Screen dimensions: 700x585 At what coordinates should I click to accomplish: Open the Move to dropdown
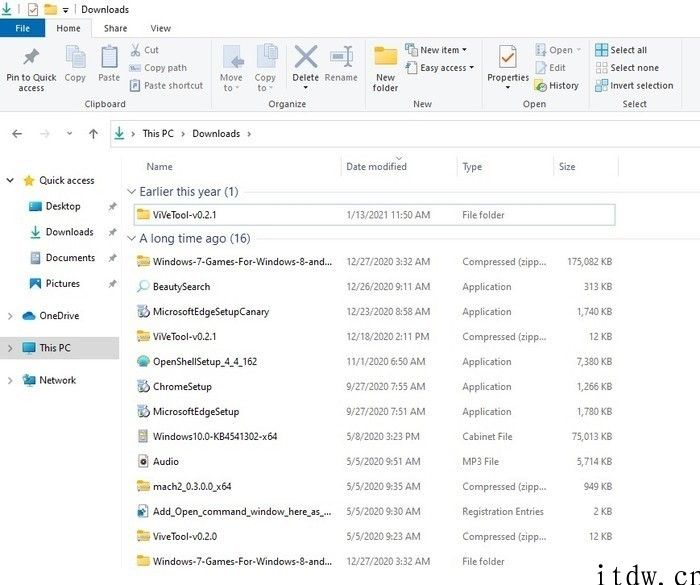pyautogui.click(x=231, y=83)
